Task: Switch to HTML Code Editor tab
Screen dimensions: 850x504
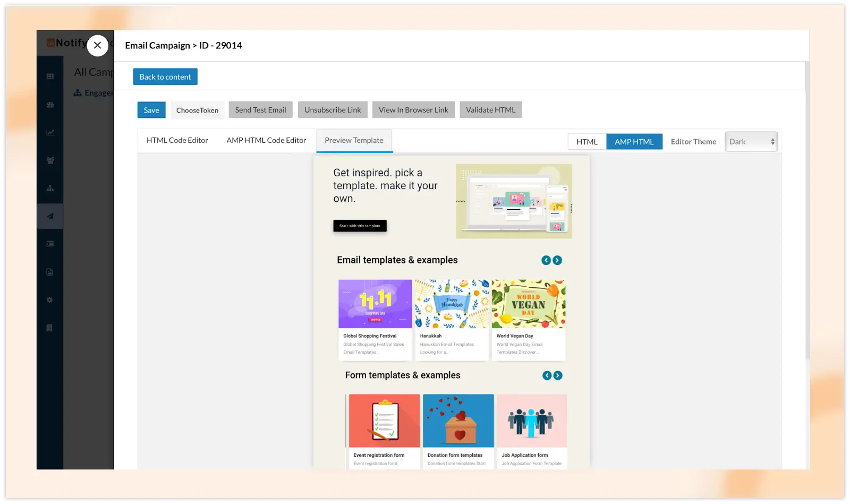Action: tap(177, 141)
